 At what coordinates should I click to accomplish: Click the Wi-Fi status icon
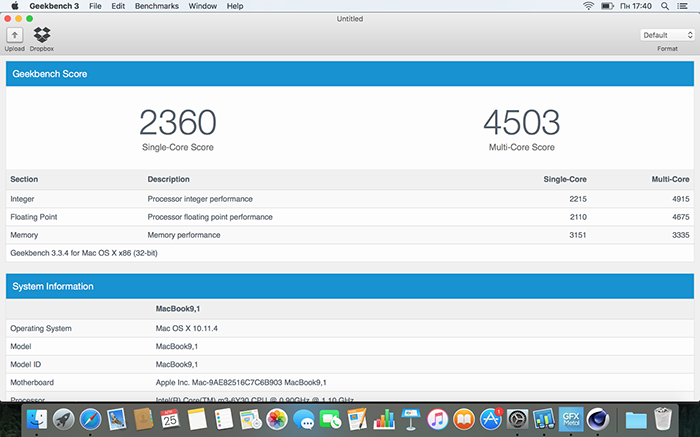click(588, 6)
